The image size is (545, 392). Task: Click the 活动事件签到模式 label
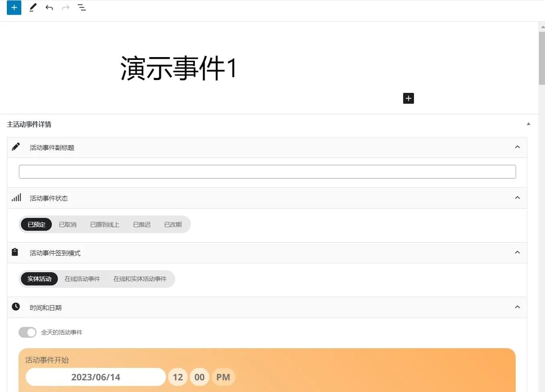tap(55, 253)
